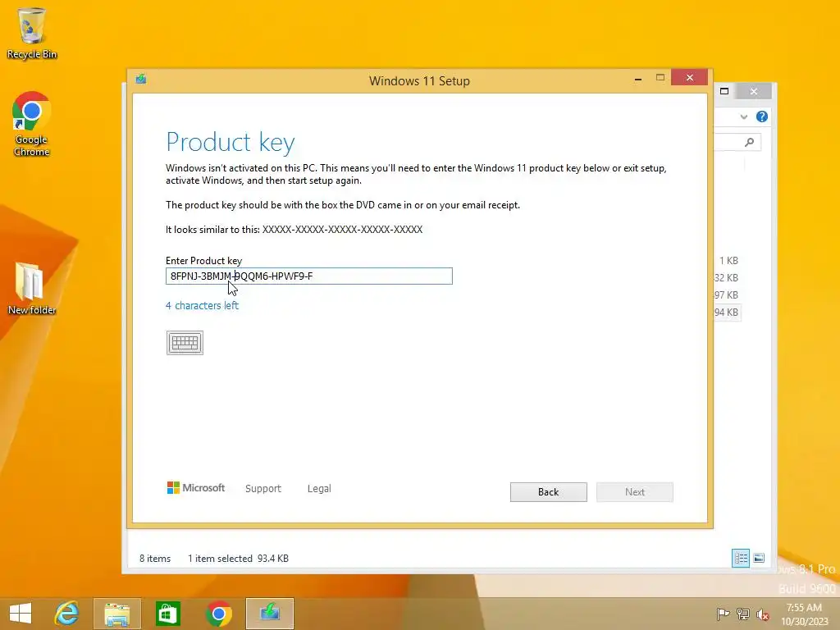The width and height of the screenshot is (840, 630).
Task: Click the 'Enter Product key' label
Action: point(203,261)
